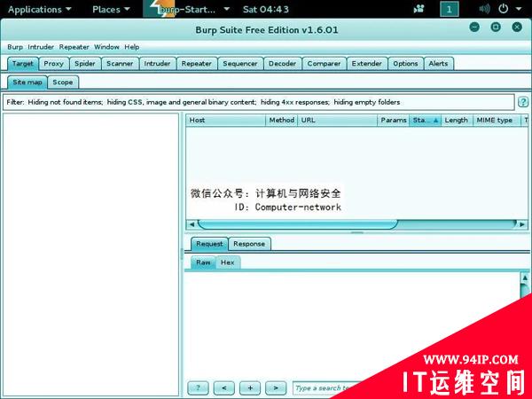Open the power menu icon in top bar
The image size is (532, 399).
pyautogui.click(x=503, y=9)
